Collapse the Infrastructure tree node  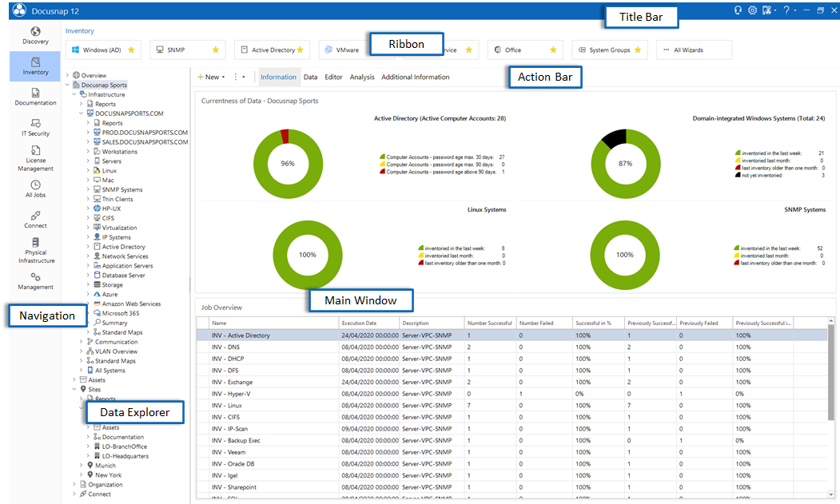tap(74, 94)
